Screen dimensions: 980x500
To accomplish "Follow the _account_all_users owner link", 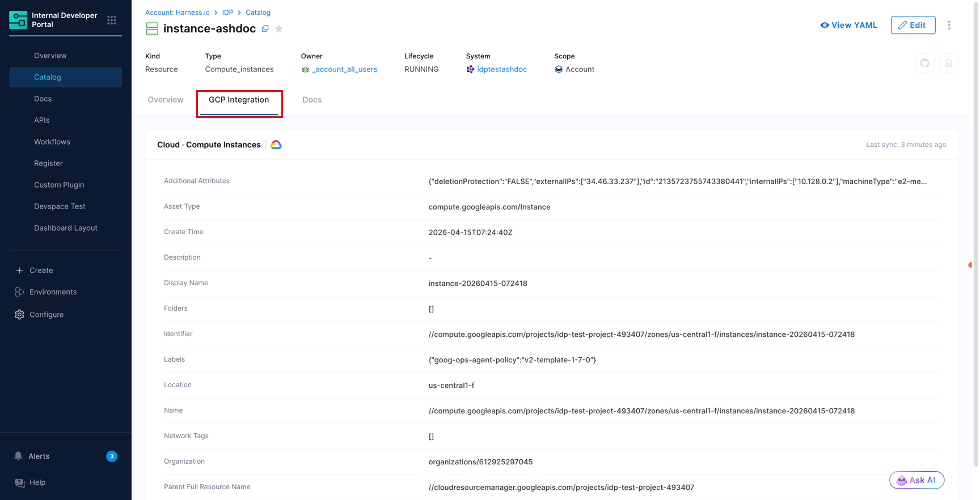I will pos(344,69).
